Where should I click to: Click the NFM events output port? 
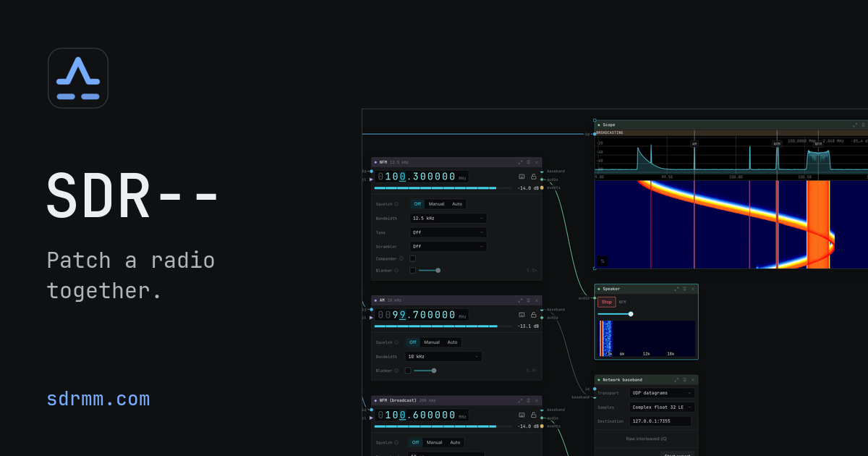[x=542, y=187]
